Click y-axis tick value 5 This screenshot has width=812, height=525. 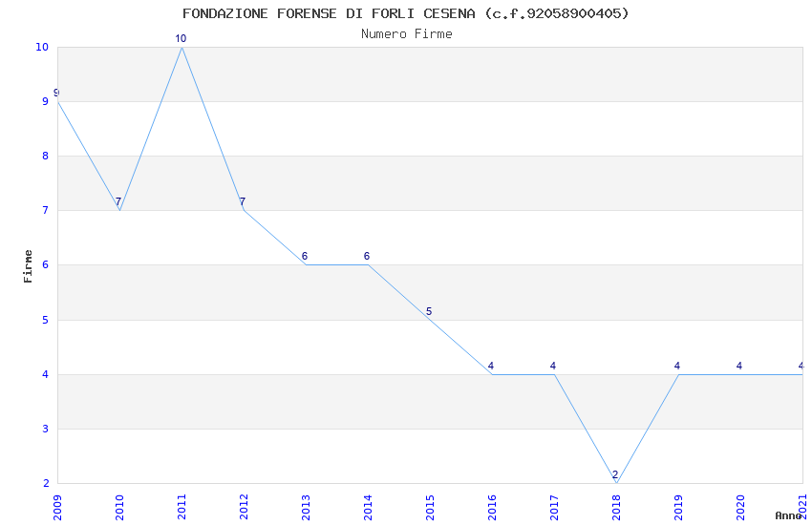pos(46,320)
